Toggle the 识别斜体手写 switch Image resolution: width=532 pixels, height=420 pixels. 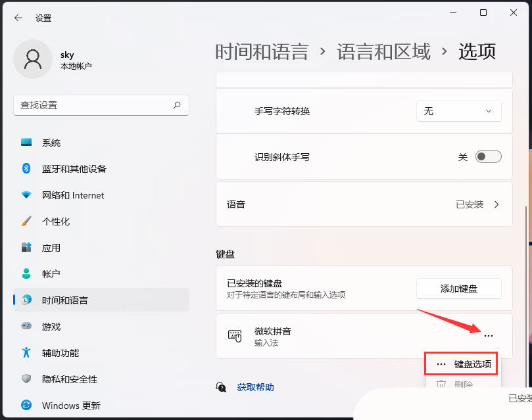click(x=488, y=156)
